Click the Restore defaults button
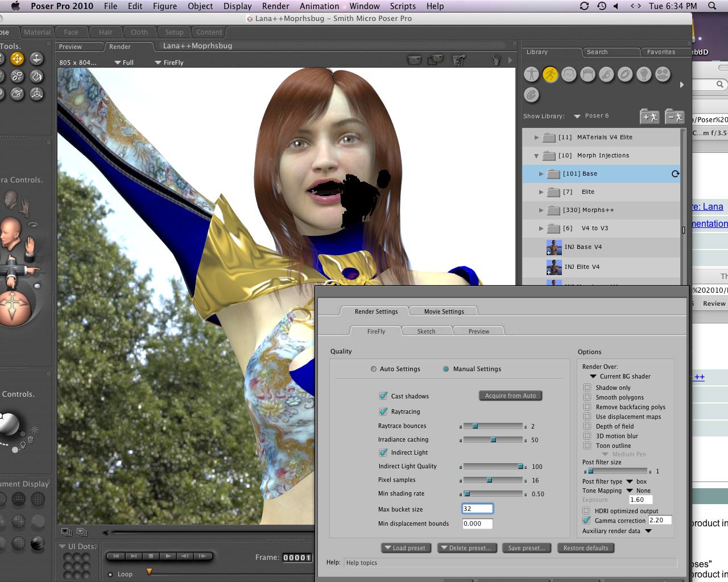 pyautogui.click(x=585, y=548)
